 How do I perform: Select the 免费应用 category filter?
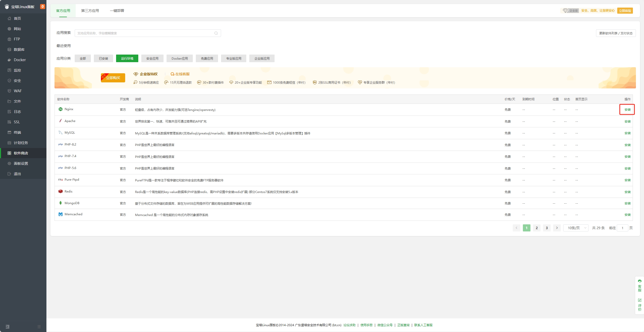[x=207, y=58]
